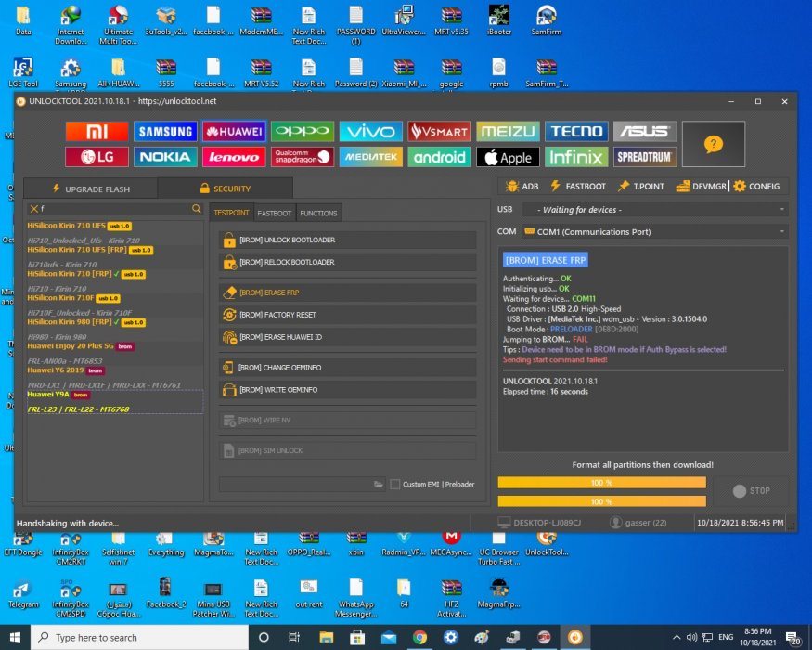Select the Vivo brand logo
This screenshot has height=650, width=812.
point(371,132)
